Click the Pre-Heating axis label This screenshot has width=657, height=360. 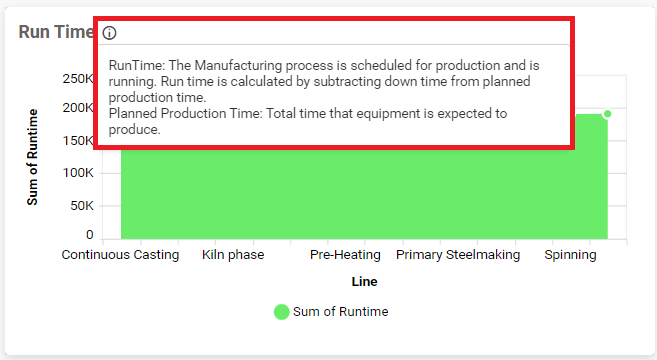pyautogui.click(x=345, y=255)
